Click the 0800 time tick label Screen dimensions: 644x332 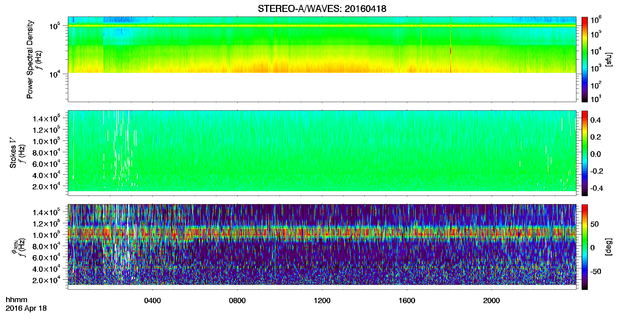237,301
